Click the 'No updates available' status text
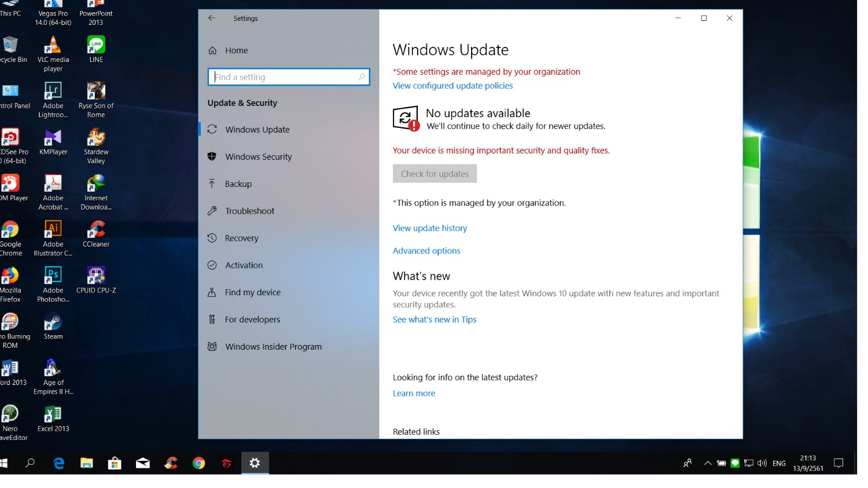Screen dimensions: 868x488 pos(478,113)
